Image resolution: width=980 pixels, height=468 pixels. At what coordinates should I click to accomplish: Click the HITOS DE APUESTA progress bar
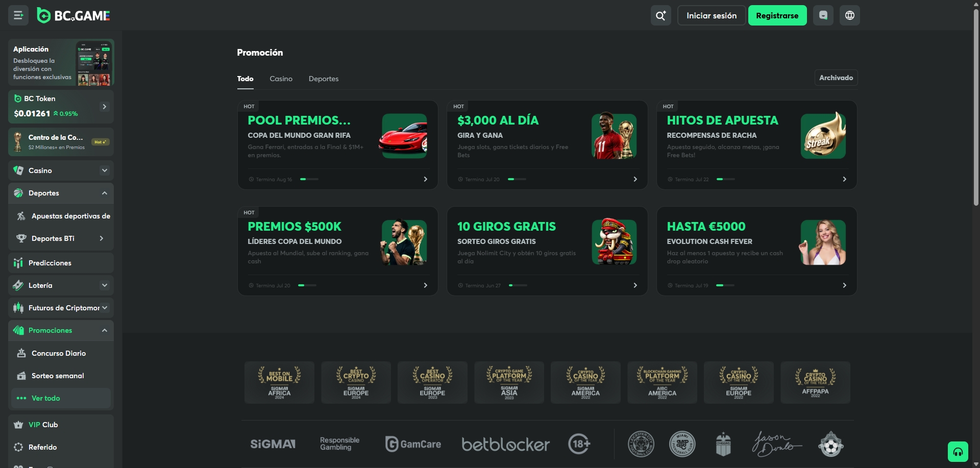(726, 179)
